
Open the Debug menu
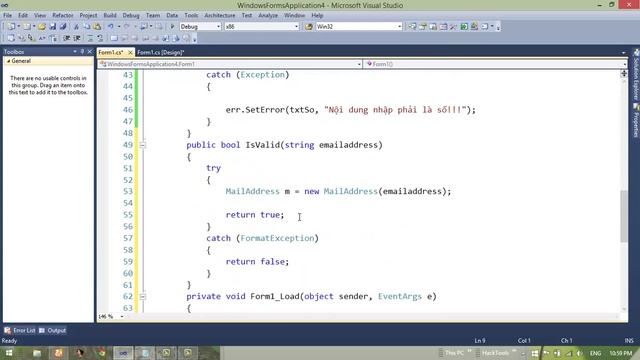point(131,15)
